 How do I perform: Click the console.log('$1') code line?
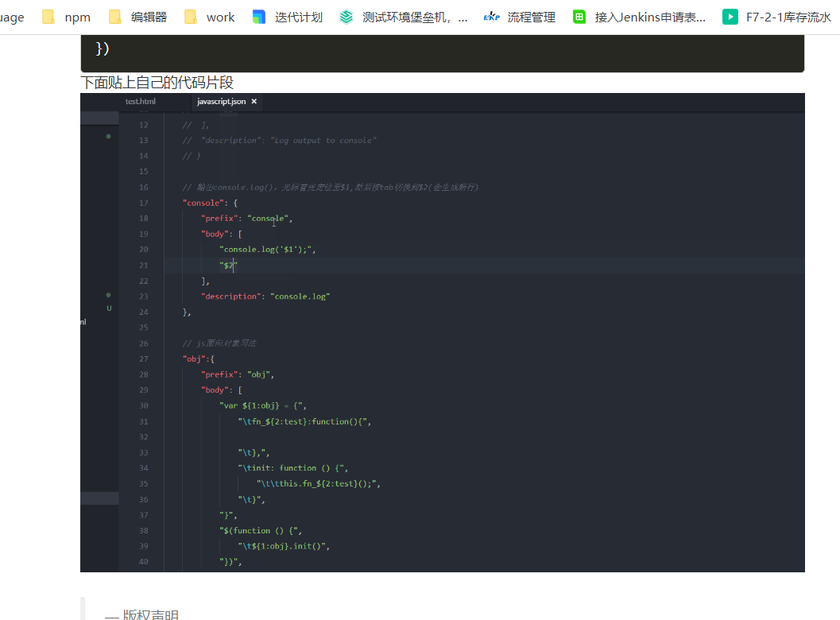269,250
